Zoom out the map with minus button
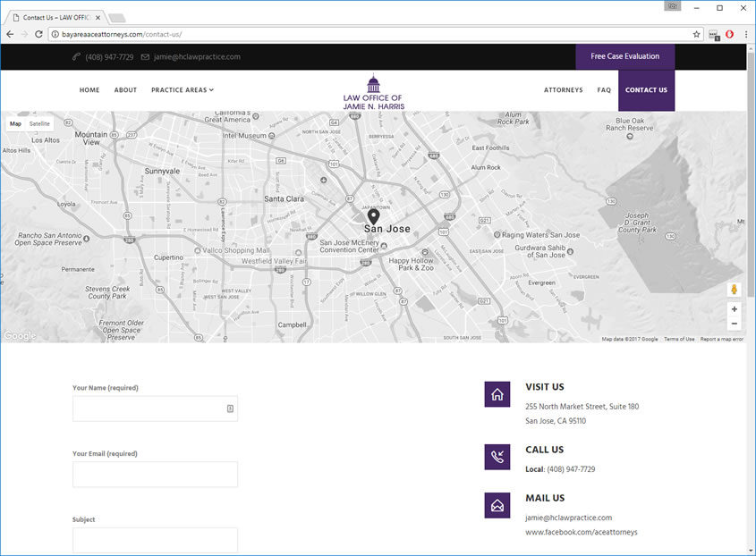 click(734, 324)
